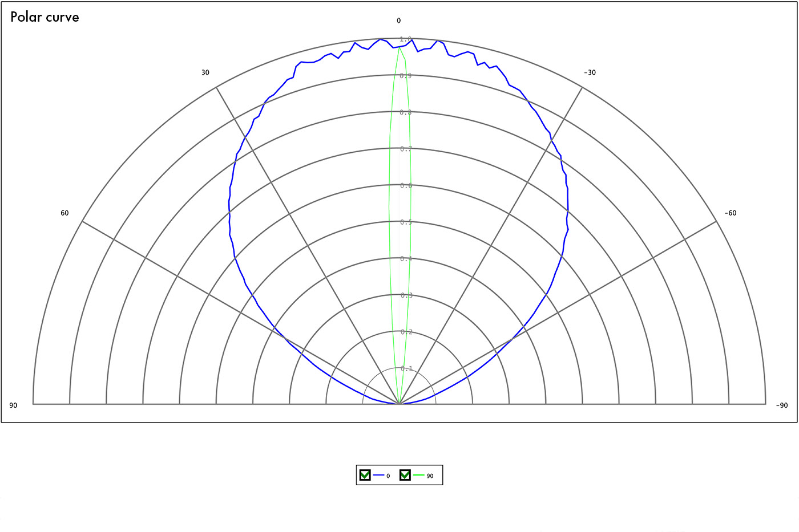Uncheck the blue 0 series checkbox
Image resolution: width=799 pixels, height=532 pixels.
pyautogui.click(x=365, y=475)
